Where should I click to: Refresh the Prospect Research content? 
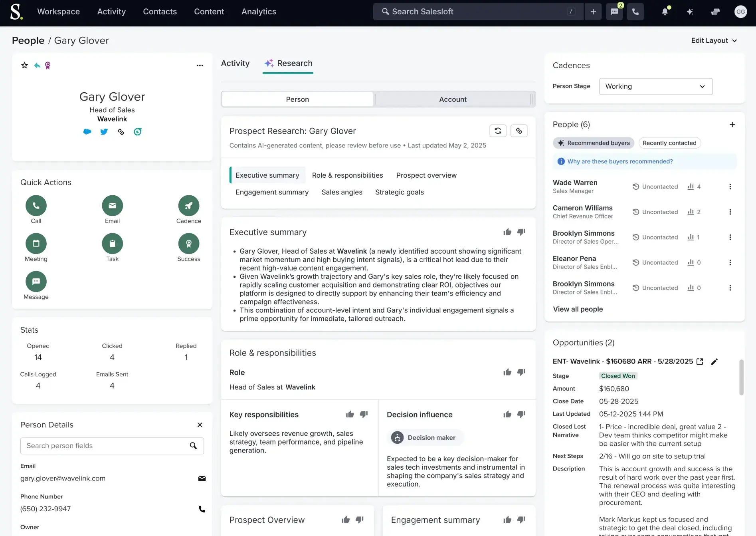498,131
